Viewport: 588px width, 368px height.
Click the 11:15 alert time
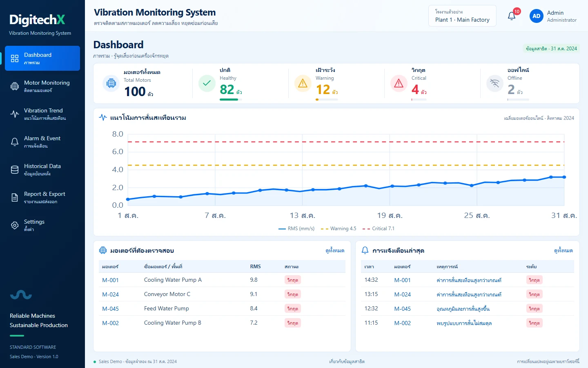(371, 323)
